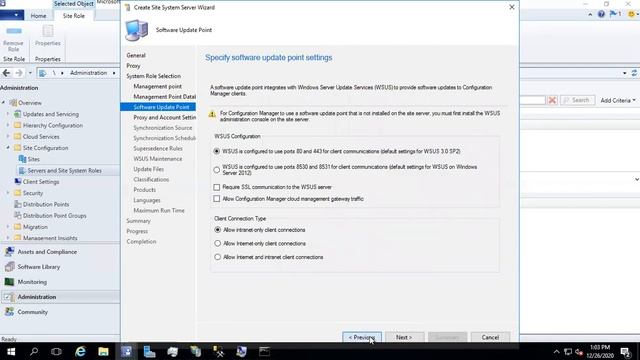Open Add Criteria dropdown

pyautogui.click(x=618, y=100)
